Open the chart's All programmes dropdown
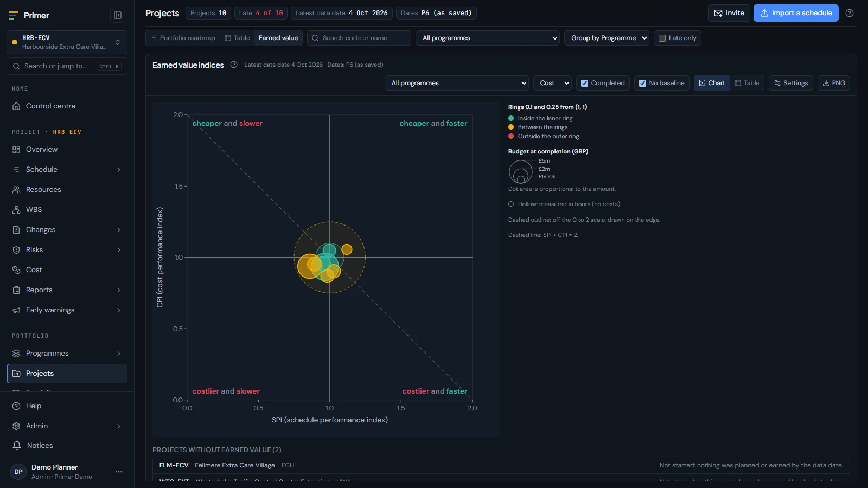 [457, 83]
